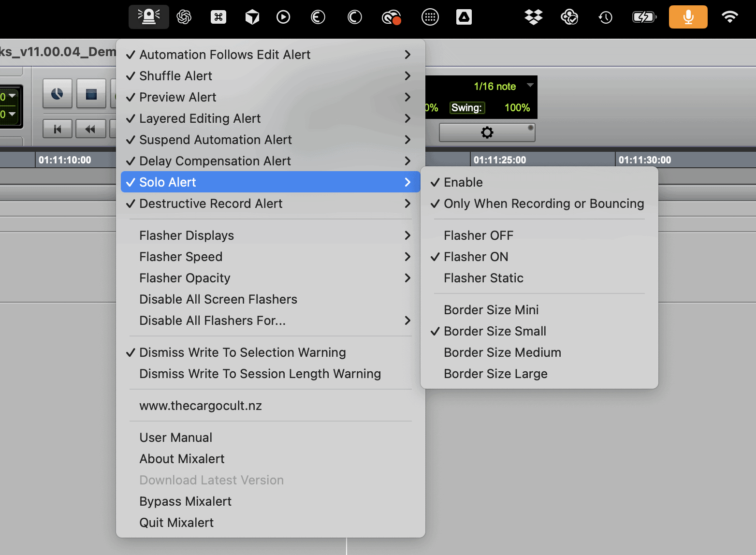Image resolution: width=756 pixels, height=555 pixels.
Task: Select Bypass Mixalert menu item
Action: pos(185,501)
